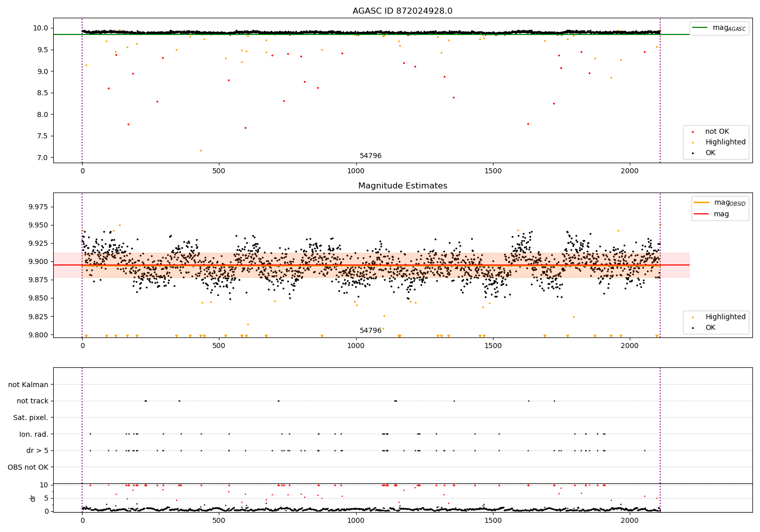Click 'OK' black-dot entry in top plot legend
Screen dimensions: 760x532
710,153
